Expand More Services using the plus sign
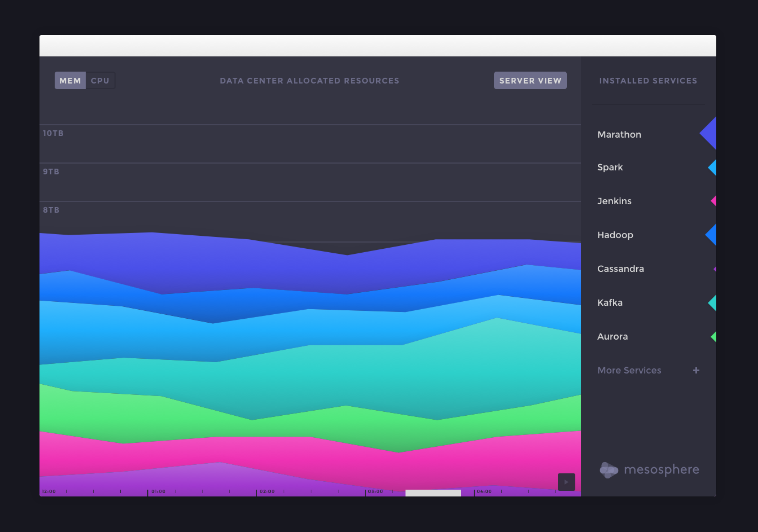 [696, 370]
